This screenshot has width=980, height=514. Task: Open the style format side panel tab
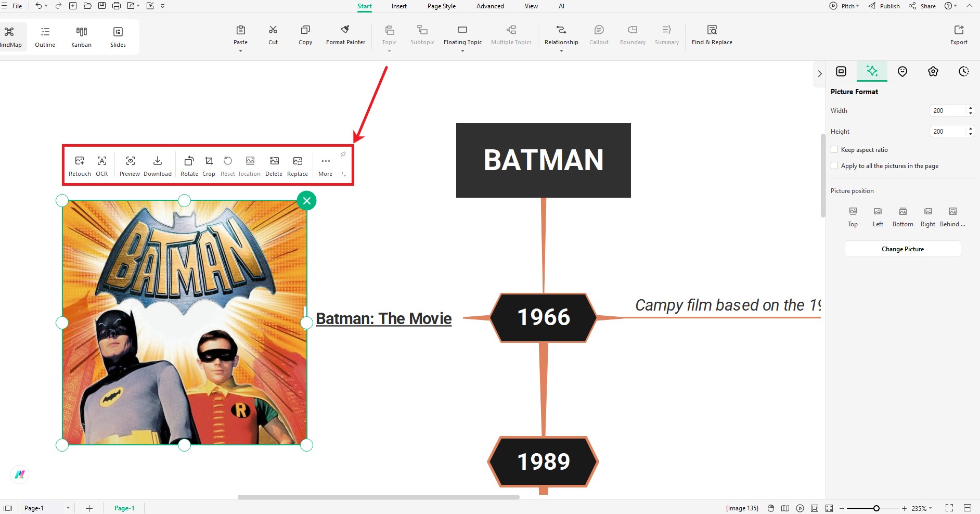(x=841, y=71)
